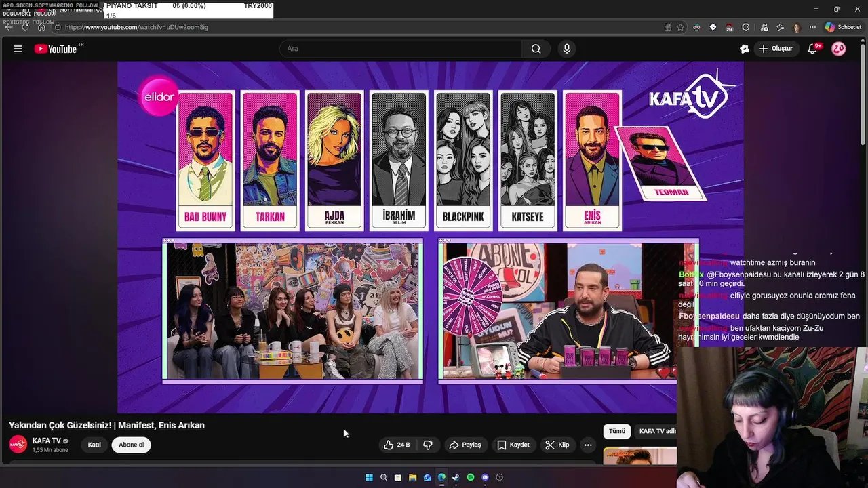The image size is (868, 488).
Task: Open the browser Settings and more ellipsis
Action: pos(812,27)
